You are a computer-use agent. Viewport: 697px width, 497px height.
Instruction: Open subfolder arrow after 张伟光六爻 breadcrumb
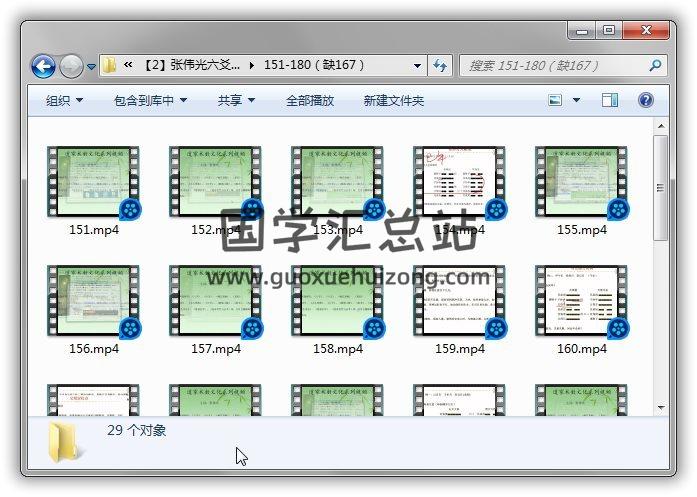[252, 66]
